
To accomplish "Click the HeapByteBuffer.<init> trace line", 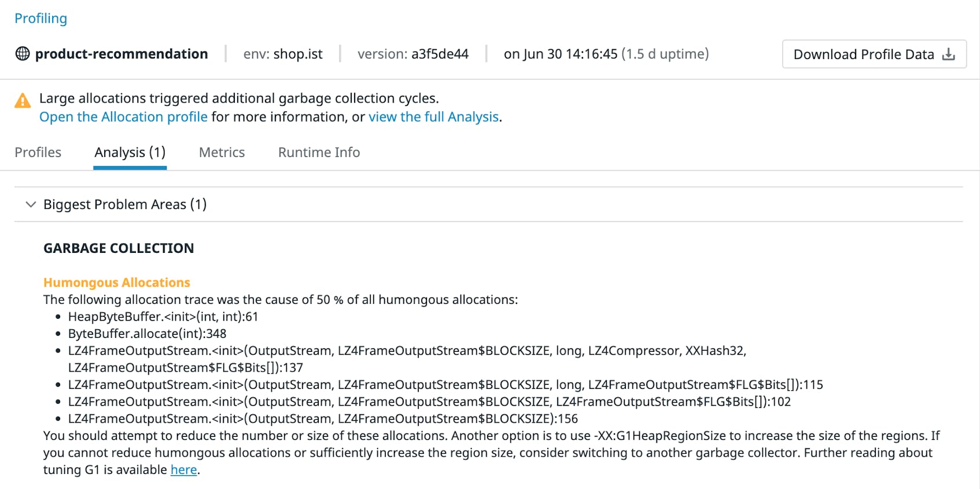I will click(x=163, y=317).
